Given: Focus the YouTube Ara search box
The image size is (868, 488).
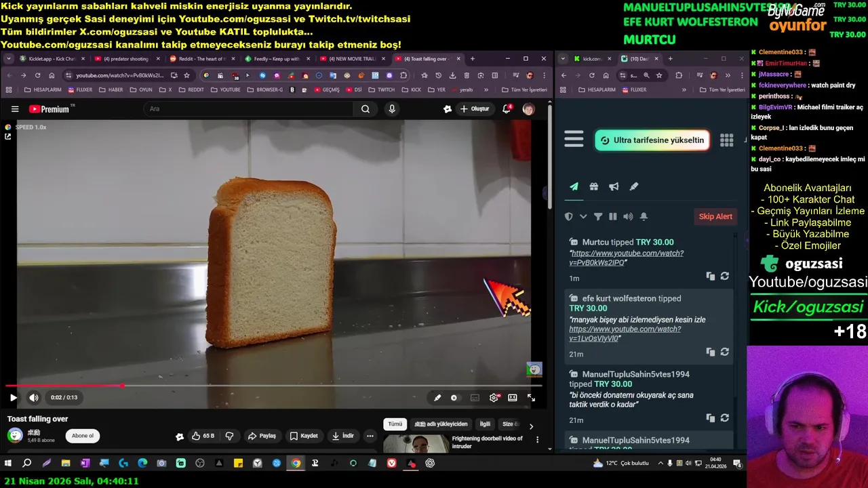Looking at the screenshot, I should pos(248,109).
